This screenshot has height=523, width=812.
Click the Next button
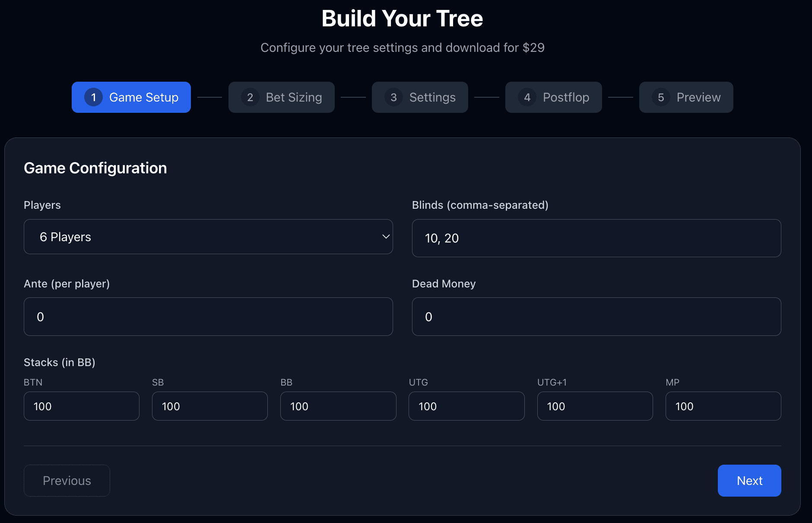pyautogui.click(x=749, y=480)
